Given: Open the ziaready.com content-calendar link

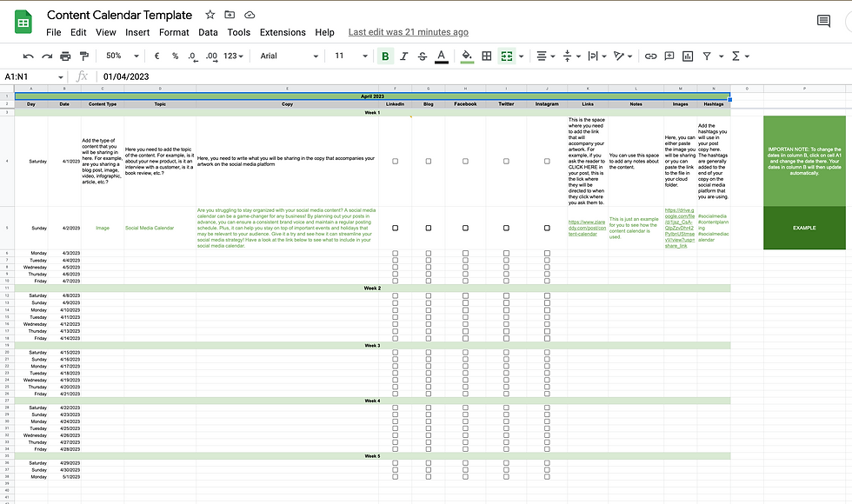Looking at the screenshot, I should tap(587, 228).
